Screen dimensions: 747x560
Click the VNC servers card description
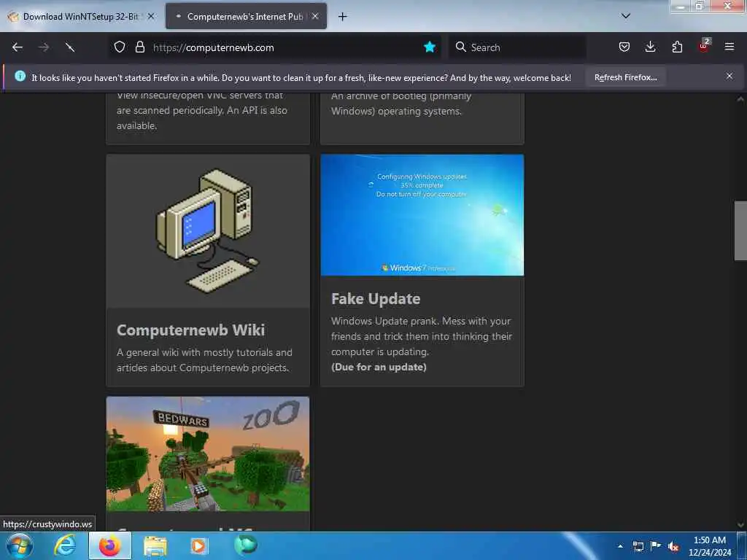coord(202,111)
